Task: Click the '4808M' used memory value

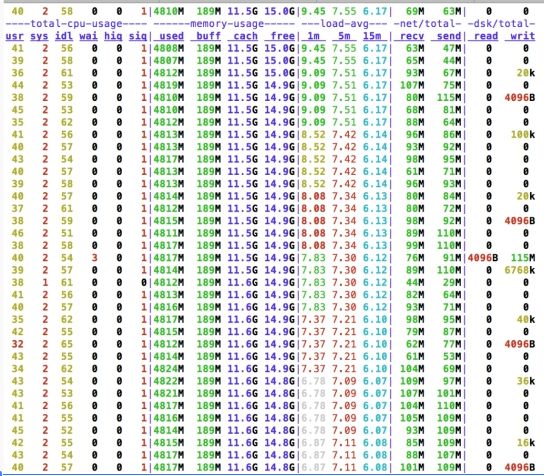Action: tap(169, 48)
